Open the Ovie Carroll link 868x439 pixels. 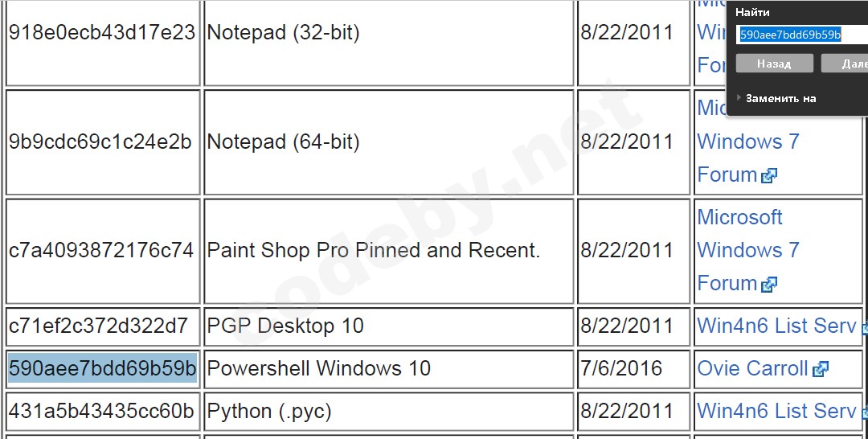(752, 368)
